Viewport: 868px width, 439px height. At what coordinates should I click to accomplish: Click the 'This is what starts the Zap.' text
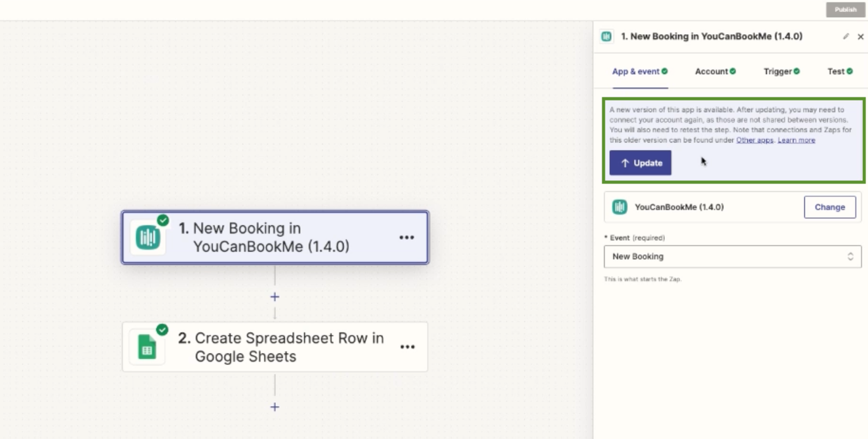coord(642,279)
